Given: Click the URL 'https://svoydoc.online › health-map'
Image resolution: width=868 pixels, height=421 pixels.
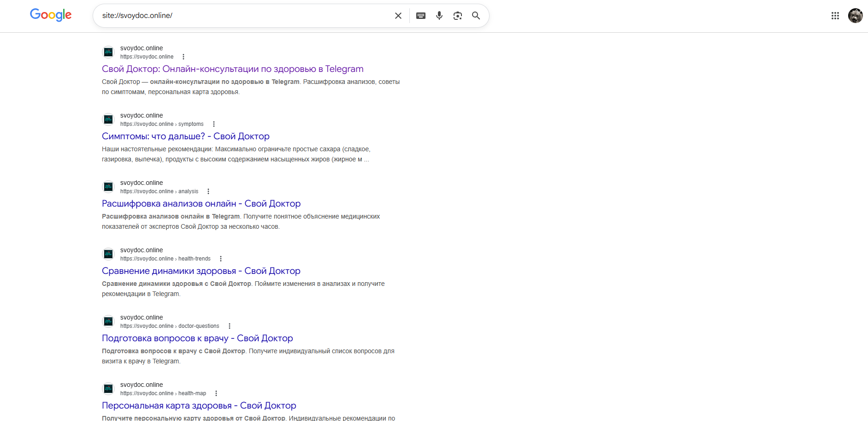Looking at the screenshot, I should (x=163, y=393).
